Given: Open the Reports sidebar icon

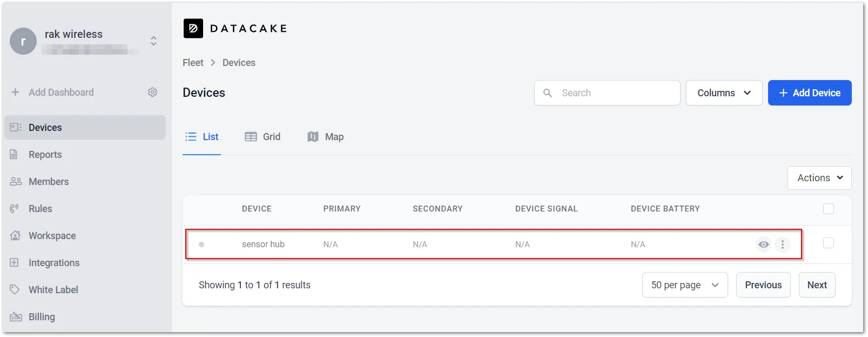Looking at the screenshot, I should 15,155.
